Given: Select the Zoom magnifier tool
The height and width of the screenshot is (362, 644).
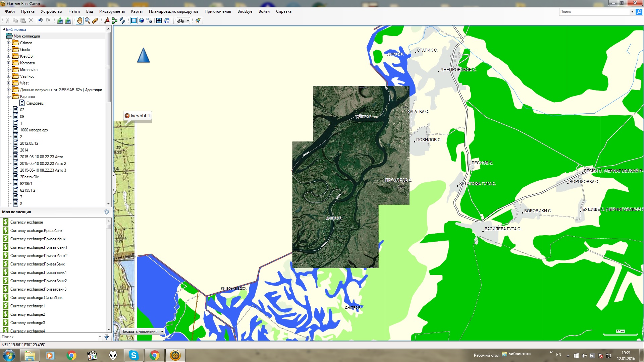Looking at the screenshot, I should click(x=87, y=20).
